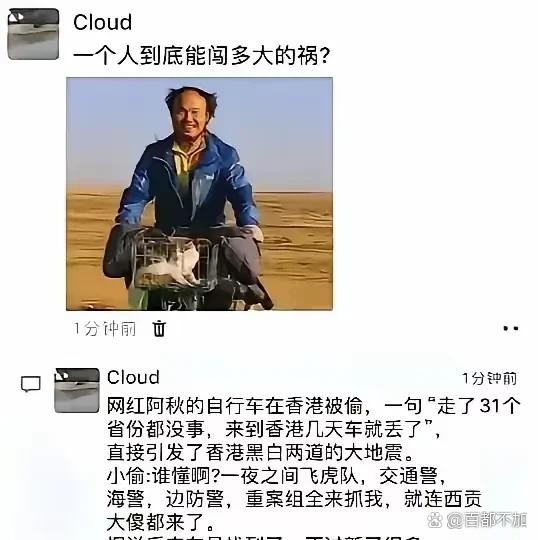Open the two-dot more options button
The image size is (538, 540).
click(510, 329)
